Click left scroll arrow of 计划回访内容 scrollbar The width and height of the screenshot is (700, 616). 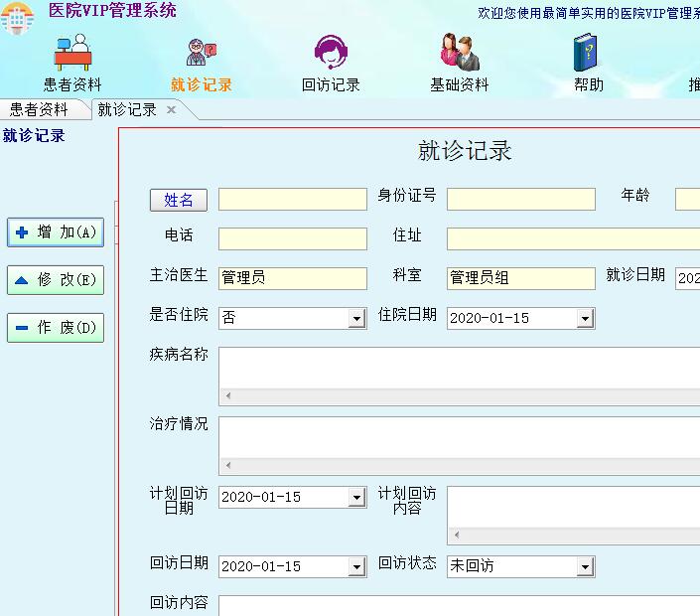pyautogui.click(x=457, y=535)
